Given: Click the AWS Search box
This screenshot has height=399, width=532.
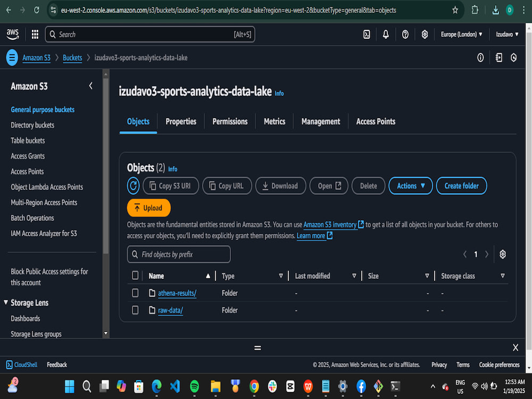Looking at the screenshot, I should point(150,34).
